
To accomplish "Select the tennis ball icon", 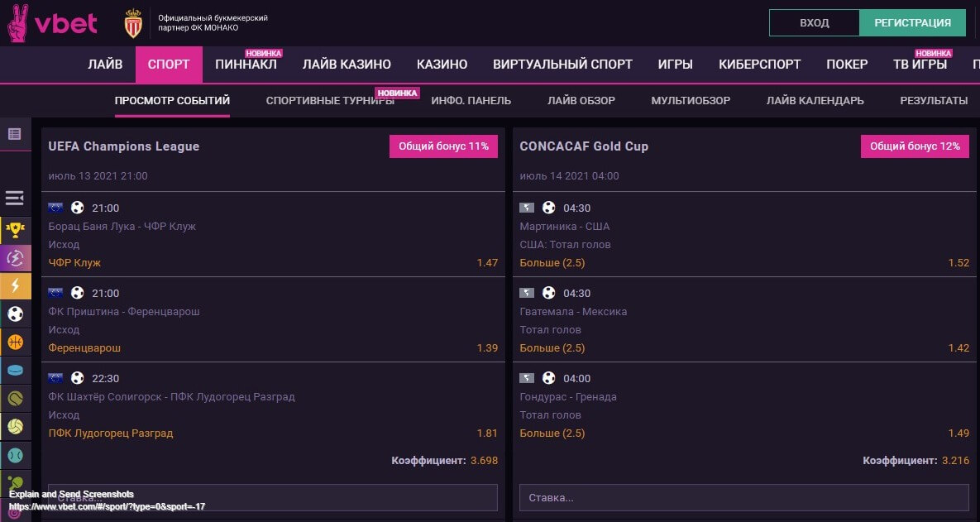I will [15, 398].
